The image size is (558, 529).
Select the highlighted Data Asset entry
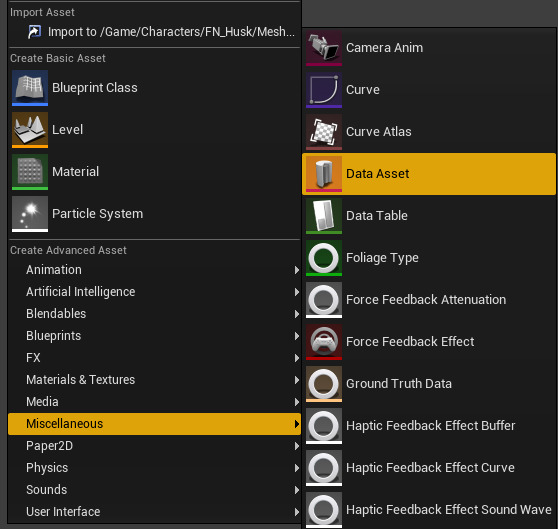(x=429, y=174)
